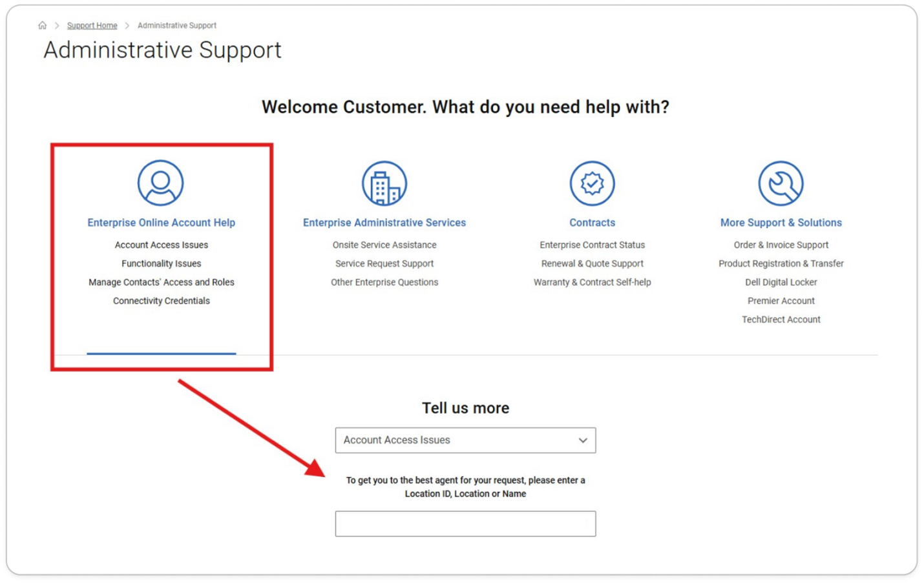Click the home icon in the breadcrumb
Image resolution: width=924 pixels, height=583 pixels.
43,25
